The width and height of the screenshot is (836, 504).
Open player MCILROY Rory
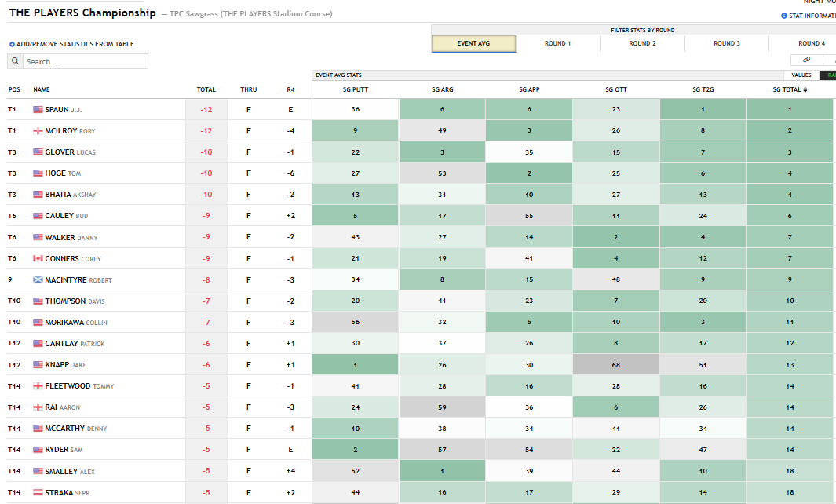[70, 130]
